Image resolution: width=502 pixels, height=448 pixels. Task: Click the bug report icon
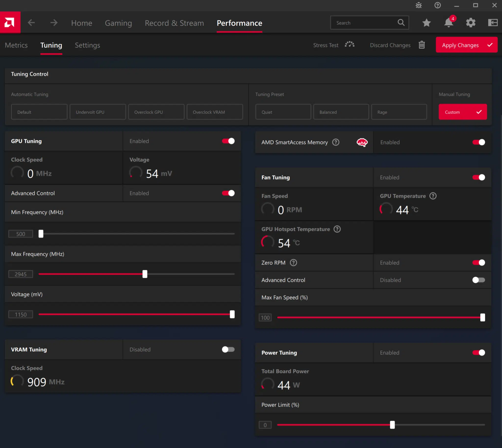[418, 5]
